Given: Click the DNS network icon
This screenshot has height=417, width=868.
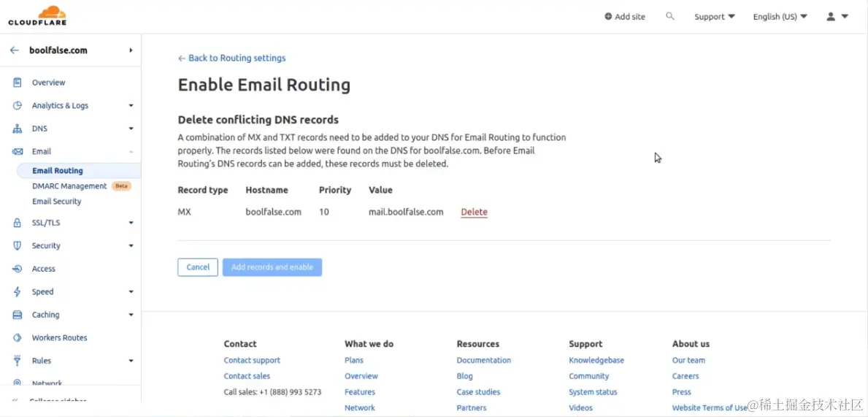Looking at the screenshot, I should (18, 129).
